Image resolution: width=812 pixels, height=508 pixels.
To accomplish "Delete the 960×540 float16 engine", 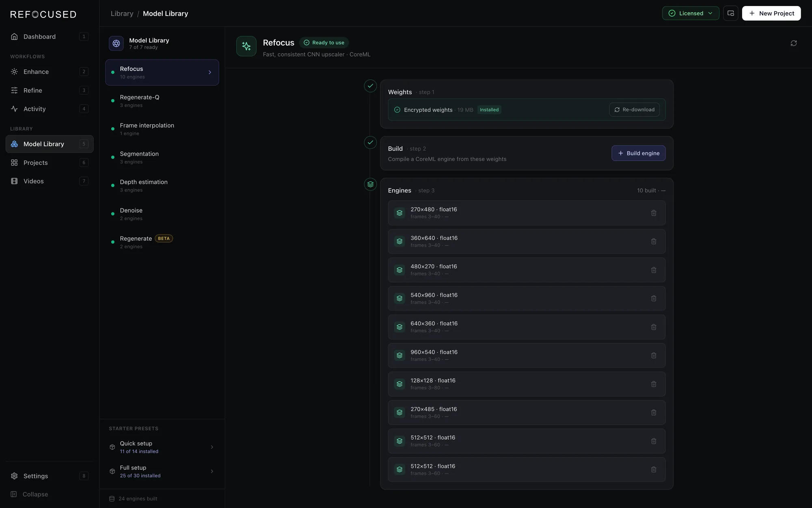I will point(654,356).
